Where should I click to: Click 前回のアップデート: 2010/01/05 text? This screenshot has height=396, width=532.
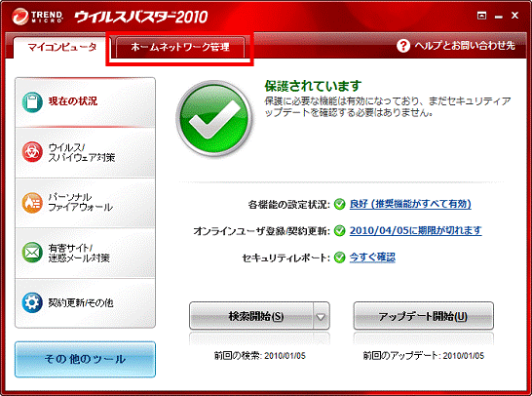coord(424,356)
